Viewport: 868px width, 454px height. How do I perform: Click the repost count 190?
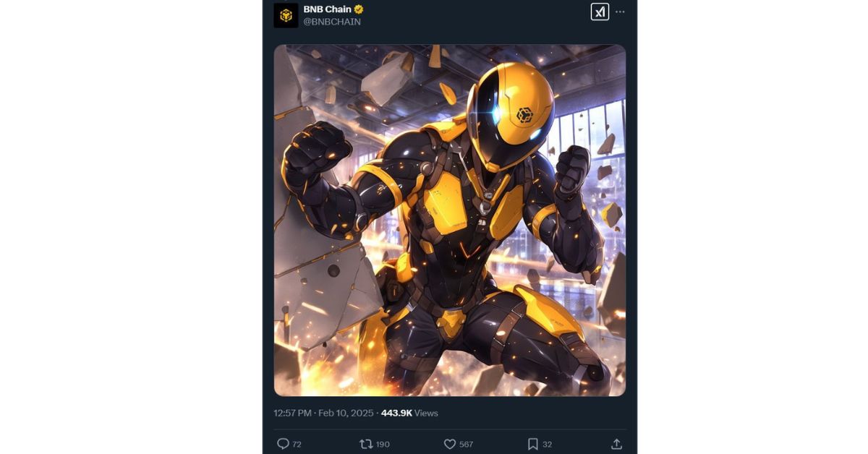point(382,444)
